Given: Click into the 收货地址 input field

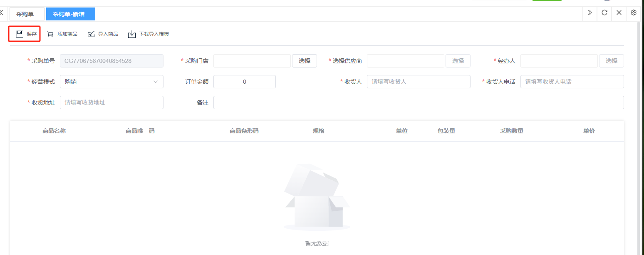Looking at the screenshot, I should point(111,102).
